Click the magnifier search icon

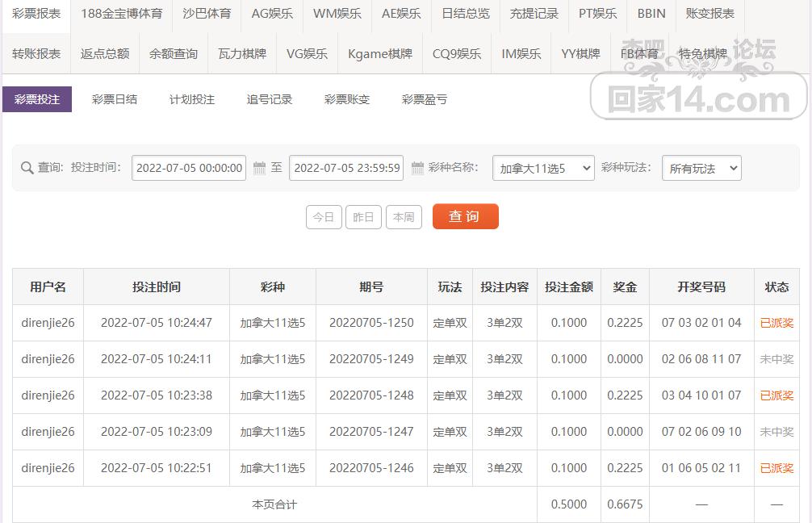[27, 168]
